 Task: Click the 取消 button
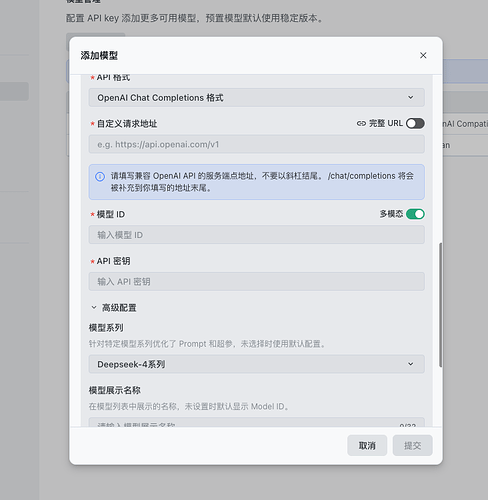367,445
